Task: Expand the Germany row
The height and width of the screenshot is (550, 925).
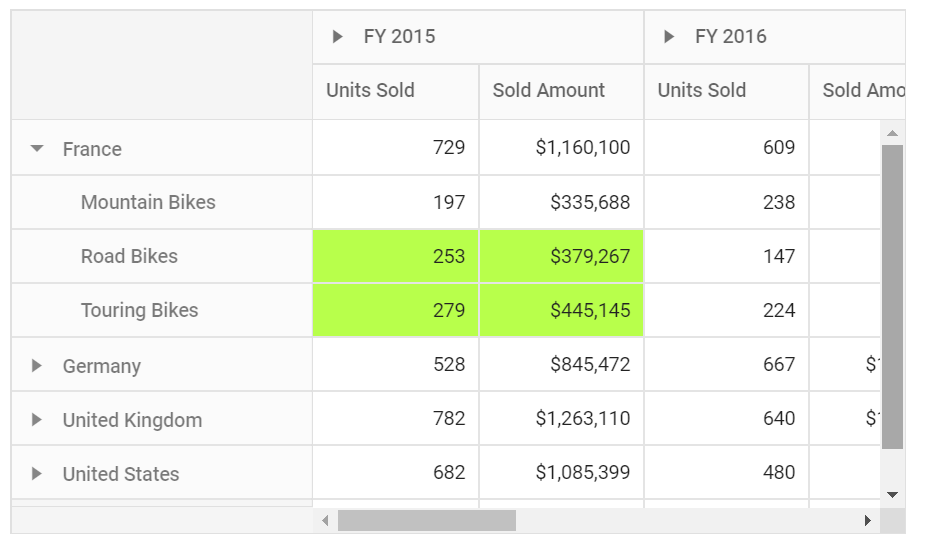Action: pos(37,366)
